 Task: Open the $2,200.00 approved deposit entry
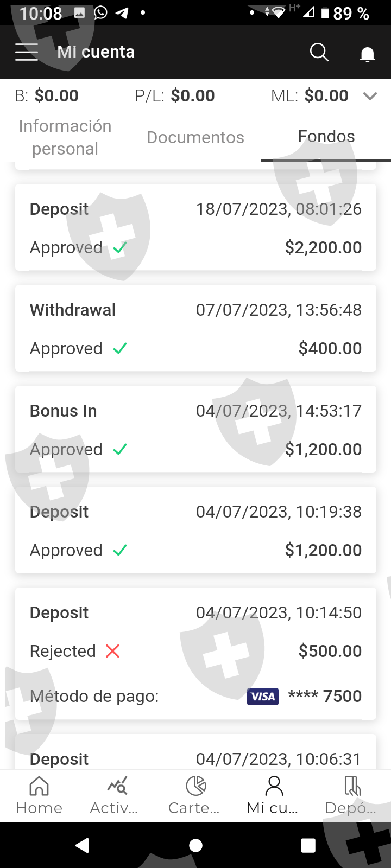tap(195, 227)
